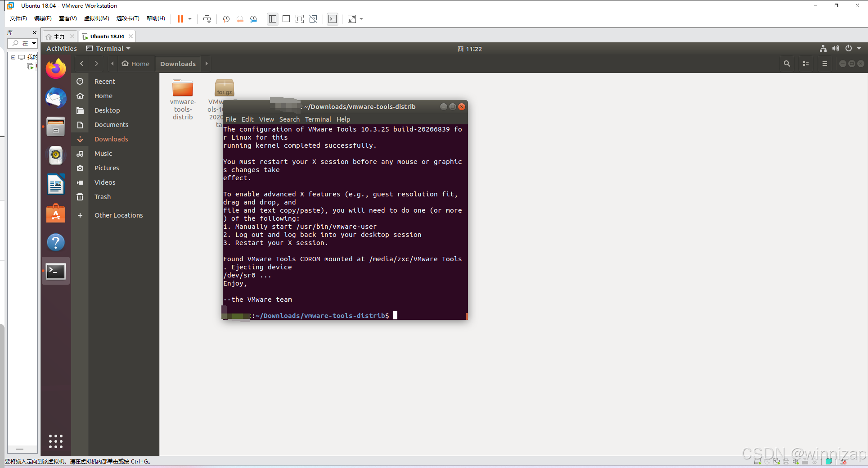Image resolution: width=868 pixels, height=468 pixels.
Task: Show applications grid in the dock
Action: coord(56,441)
